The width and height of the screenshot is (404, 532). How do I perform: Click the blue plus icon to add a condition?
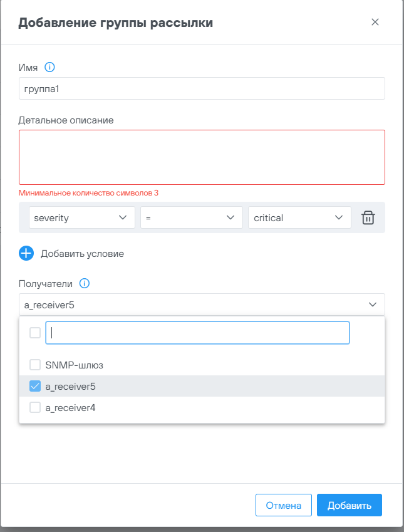[26, 254]
